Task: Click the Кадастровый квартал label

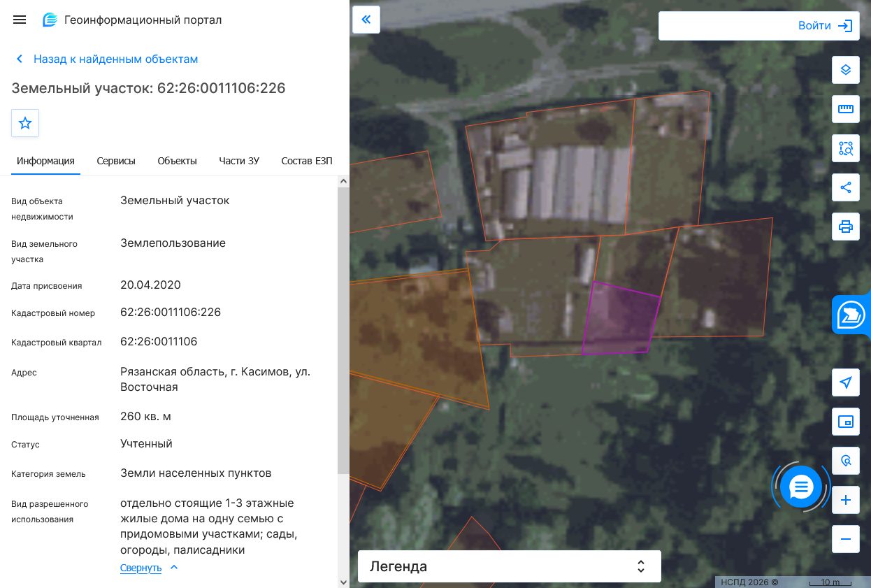Action: [x=57, y=343]
